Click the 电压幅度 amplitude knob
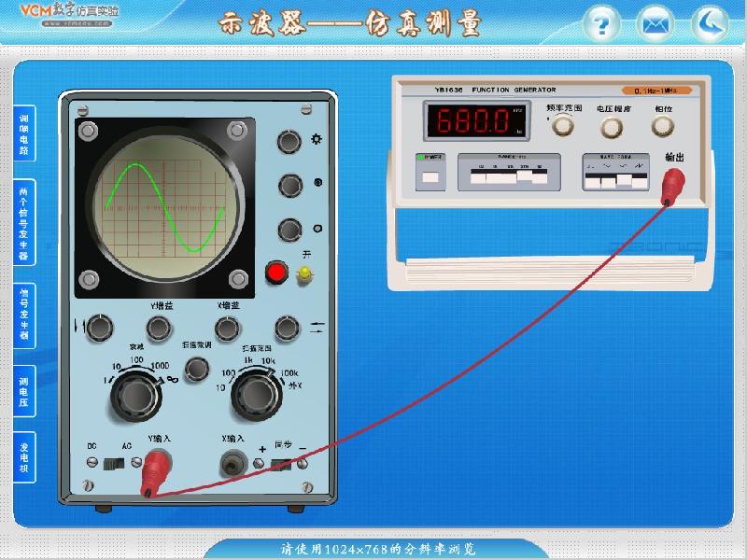 point(613,128)
